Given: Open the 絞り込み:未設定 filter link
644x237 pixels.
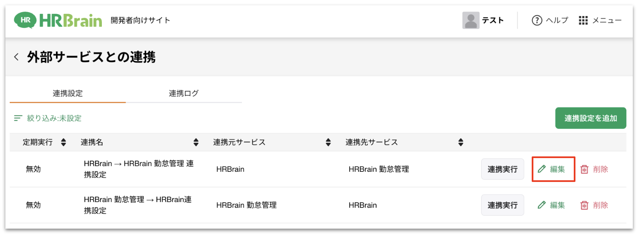Looking at the screenshot, I should (x=54, y=118).
